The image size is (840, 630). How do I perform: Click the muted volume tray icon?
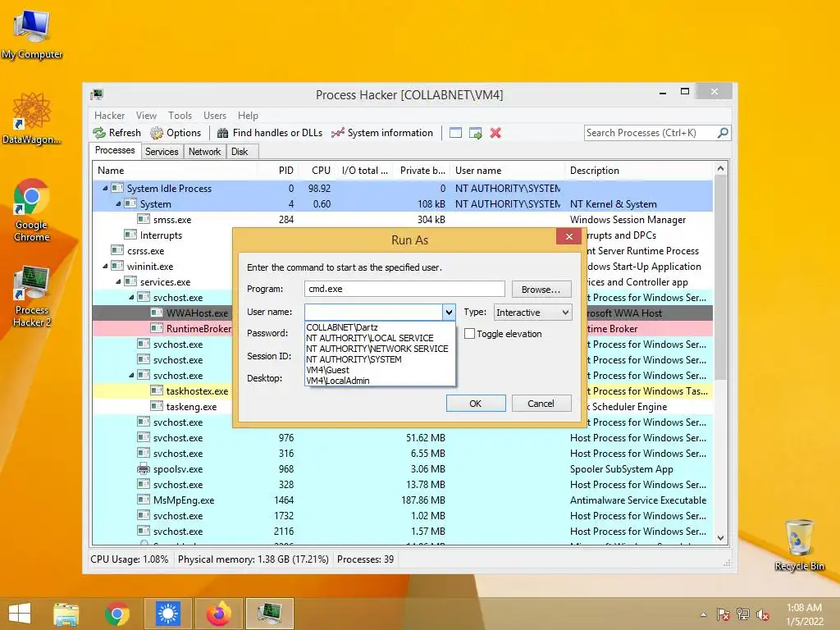763,614
